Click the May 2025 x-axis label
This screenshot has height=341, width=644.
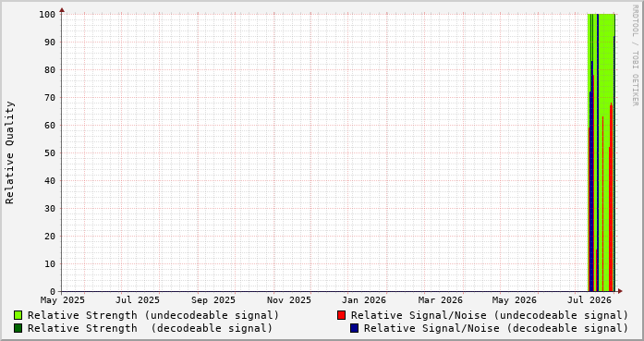[x=63, y=300]
